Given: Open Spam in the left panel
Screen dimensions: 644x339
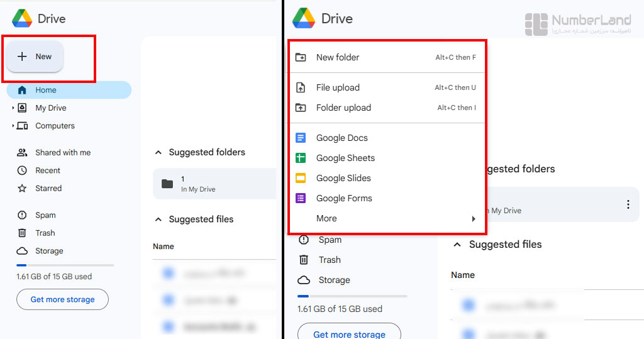Looking at the screenshot, I should click(45, 215).
